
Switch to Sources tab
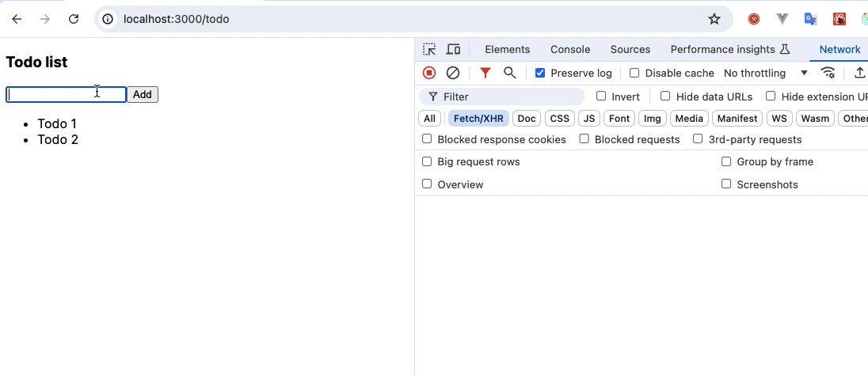point(630,49)
